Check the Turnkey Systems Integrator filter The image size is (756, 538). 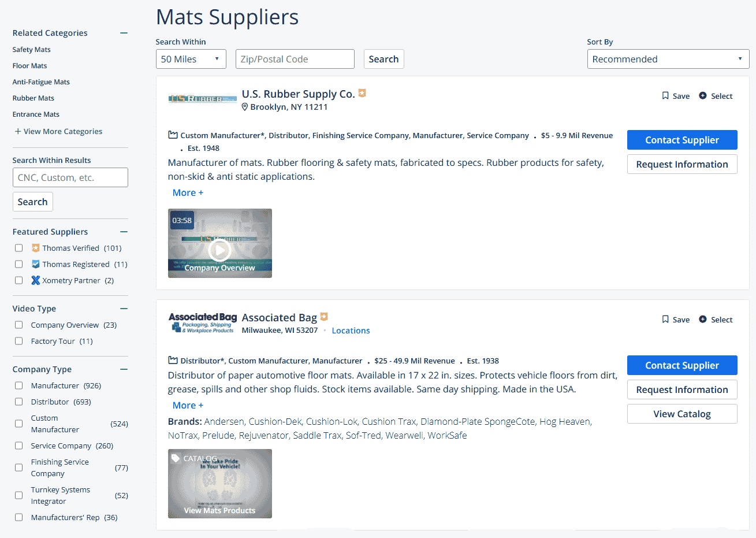[x=19, y=495]
